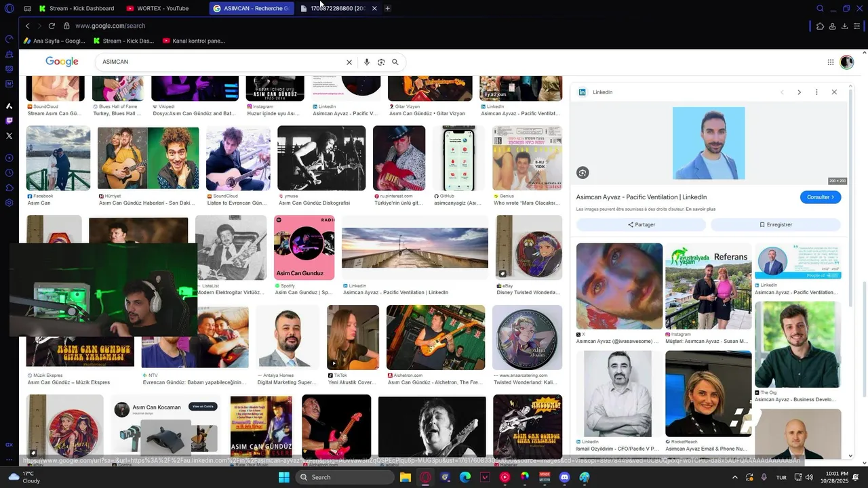Open Asimcan Ayvaz Pacific Ventilation LinkedIn title
Screen dimensions: 868x488
point(642,197)
